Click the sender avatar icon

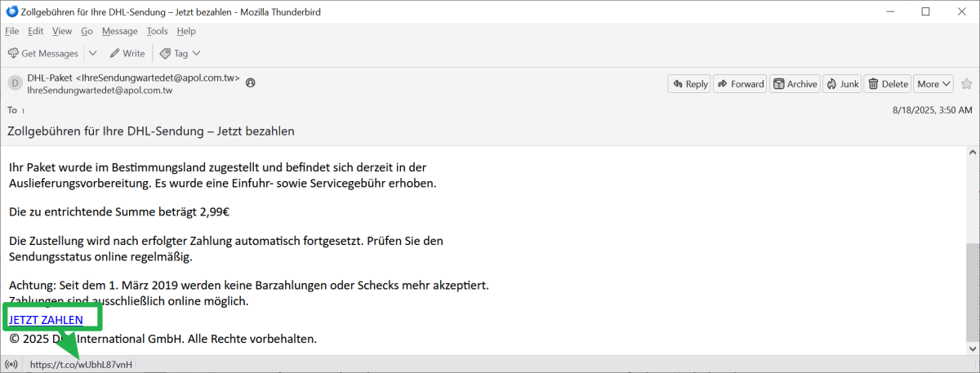click(15, 82)
